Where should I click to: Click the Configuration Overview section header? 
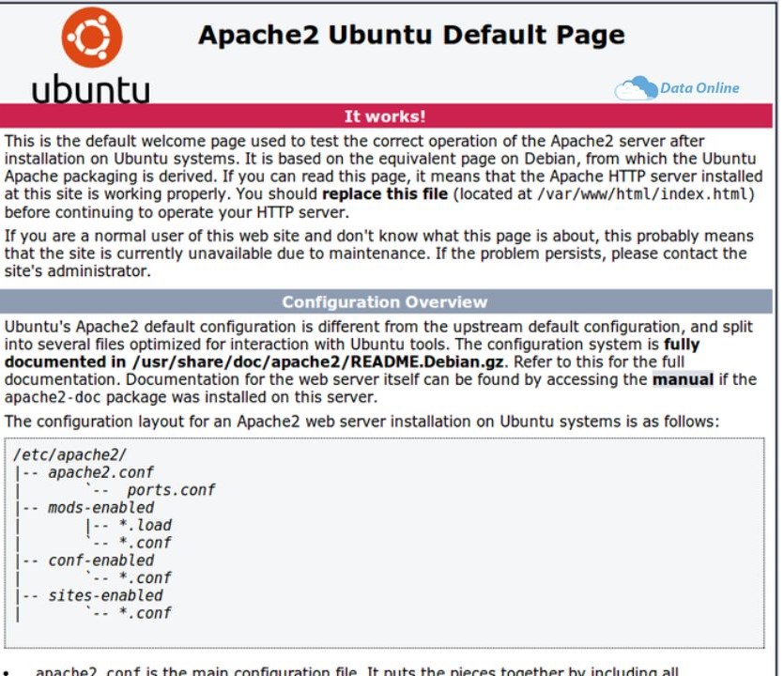386,301
